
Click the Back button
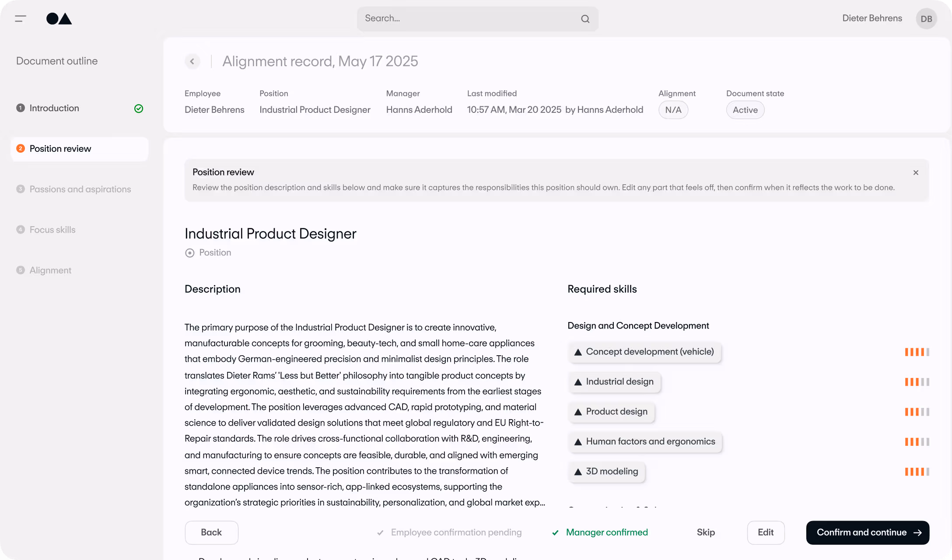tap(211, 532)
